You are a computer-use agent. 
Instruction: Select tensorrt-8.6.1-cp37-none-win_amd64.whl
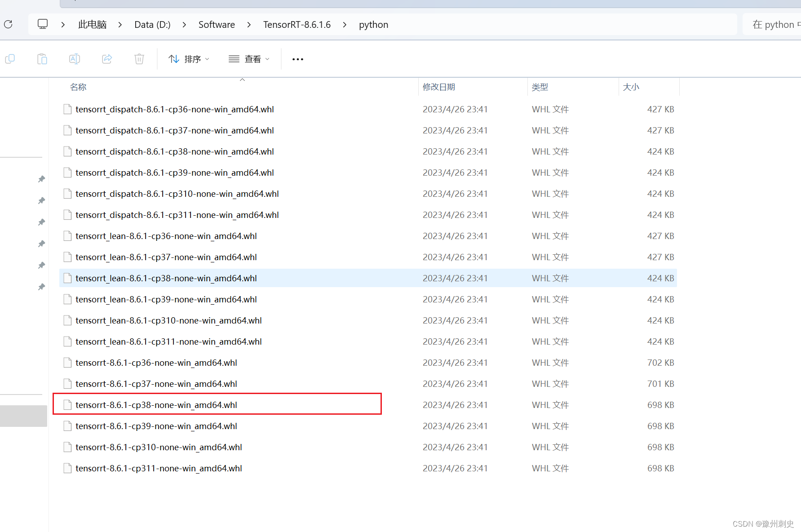(368, 384)
